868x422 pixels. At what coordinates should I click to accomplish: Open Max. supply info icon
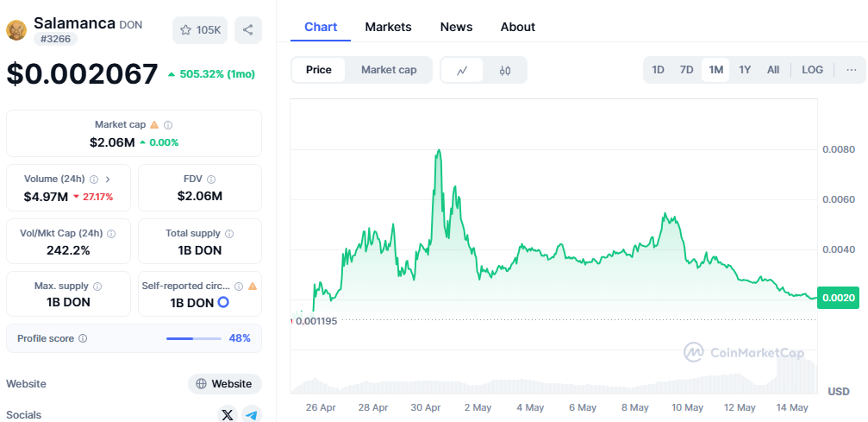pos(97,287)
